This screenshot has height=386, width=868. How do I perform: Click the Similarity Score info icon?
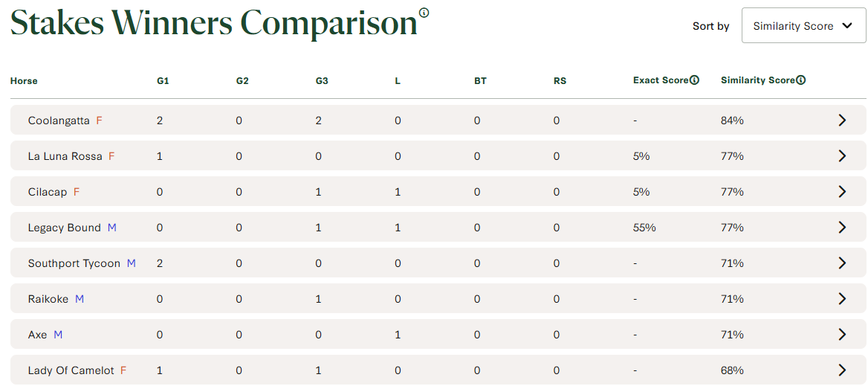tap(801, 80)
